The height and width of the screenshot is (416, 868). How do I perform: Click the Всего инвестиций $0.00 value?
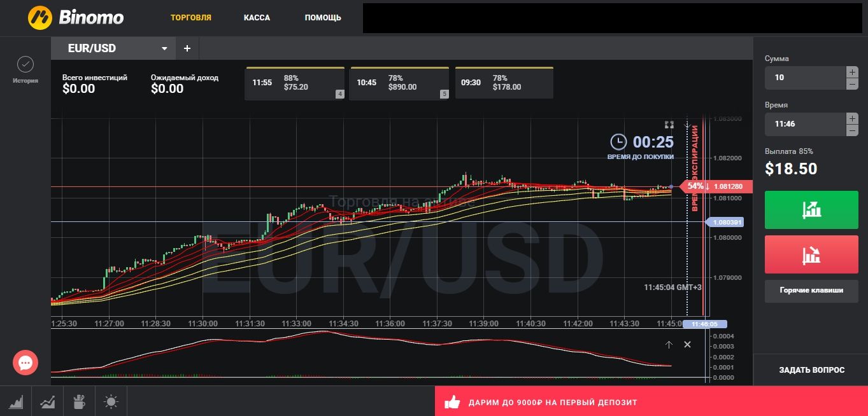pos(79,89)
